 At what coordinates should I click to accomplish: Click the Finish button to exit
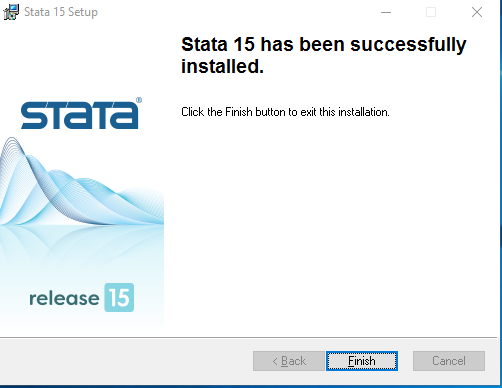pos(362,361)
